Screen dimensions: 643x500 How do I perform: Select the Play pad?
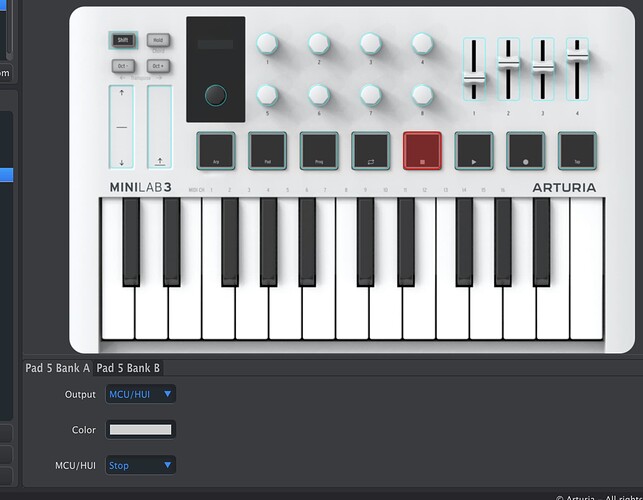tap(474, 151)
